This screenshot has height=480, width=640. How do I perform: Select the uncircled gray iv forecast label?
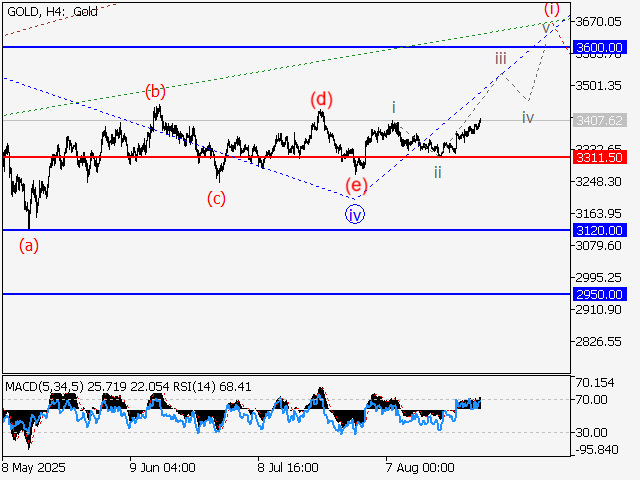click(x=527, y=117)
